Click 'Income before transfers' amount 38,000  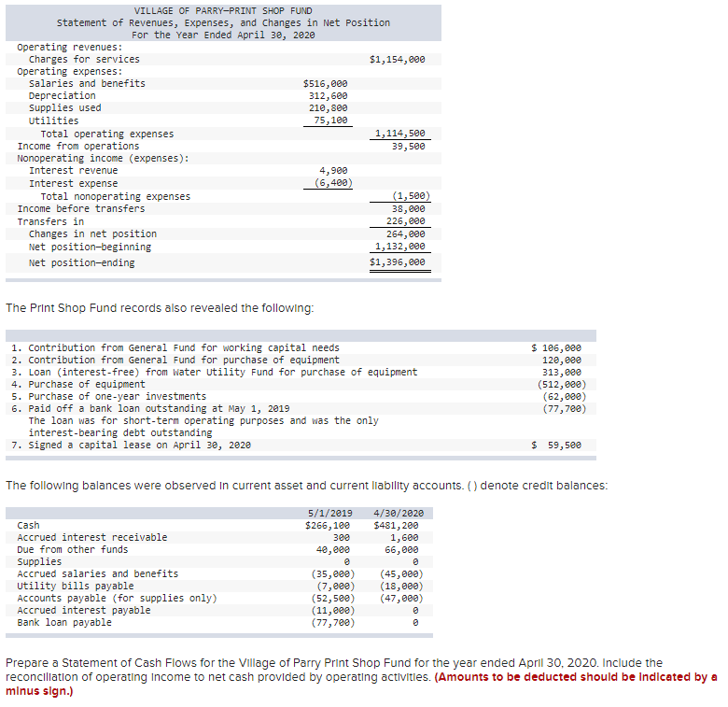(x=409, y=208)
